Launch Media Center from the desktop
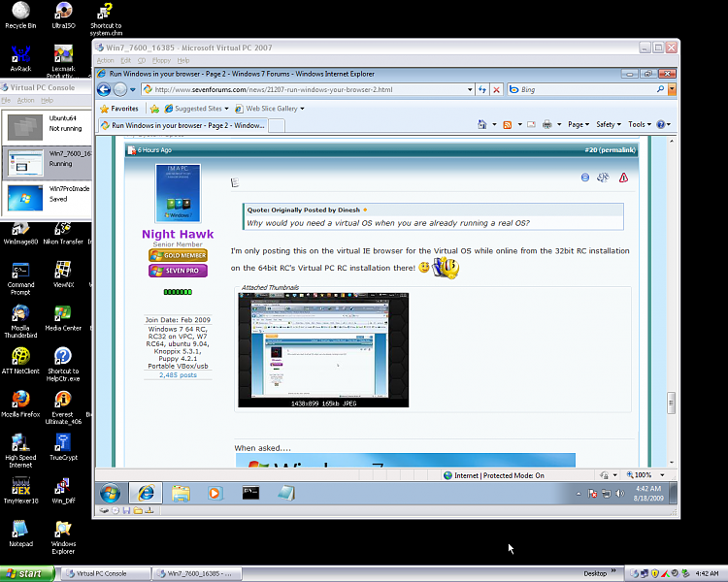 [63, 318]
